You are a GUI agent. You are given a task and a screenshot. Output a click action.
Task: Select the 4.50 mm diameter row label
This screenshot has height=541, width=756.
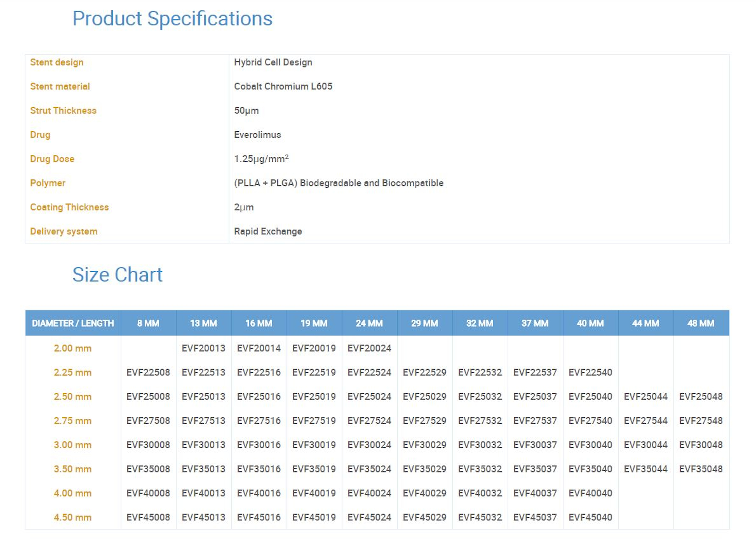(x=73, y=517)
